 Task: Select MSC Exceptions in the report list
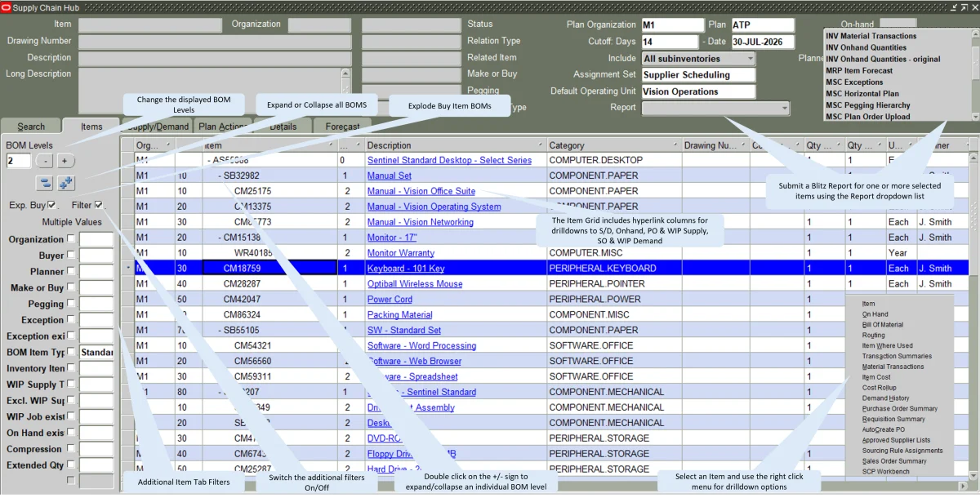coord(854,82)
